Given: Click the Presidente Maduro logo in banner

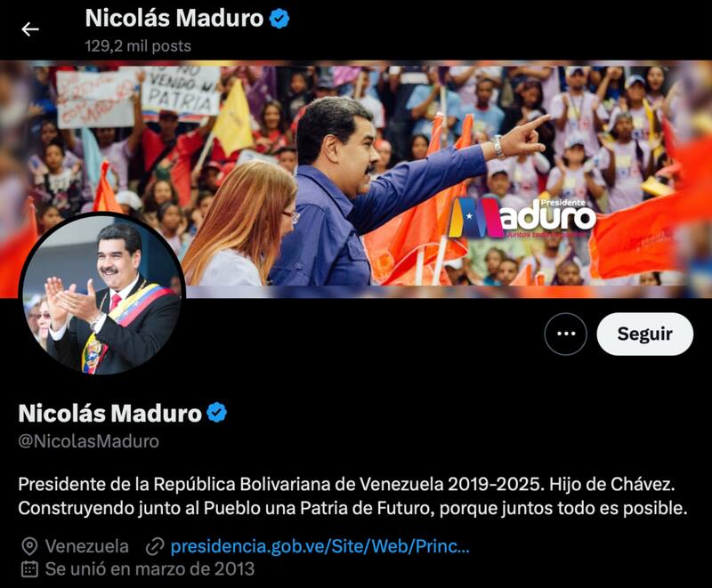Looking at the screenshot, I should pos(522,218).
